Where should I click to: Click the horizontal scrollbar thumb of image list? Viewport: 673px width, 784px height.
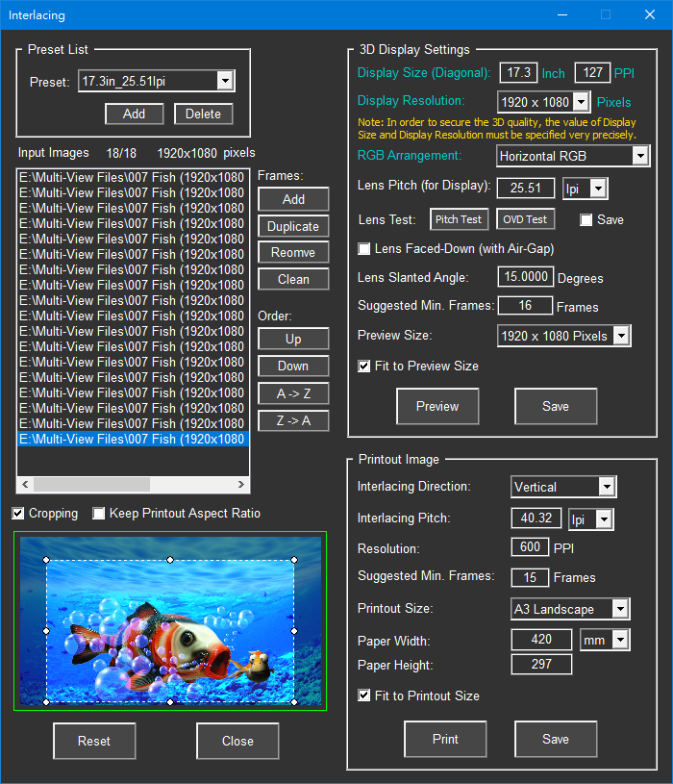[x=91, y=484]
